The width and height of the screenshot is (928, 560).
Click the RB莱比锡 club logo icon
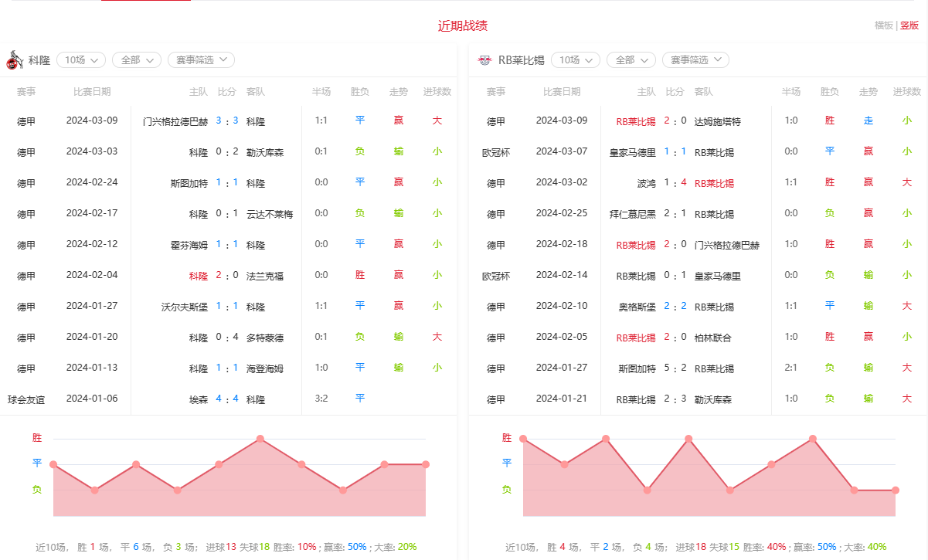(x=484, y=60)
